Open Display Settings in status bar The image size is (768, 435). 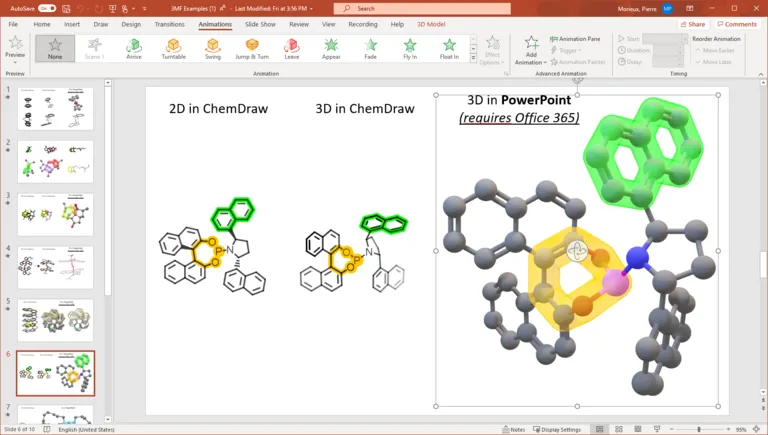pyautogui.click(x=557, y=430)
